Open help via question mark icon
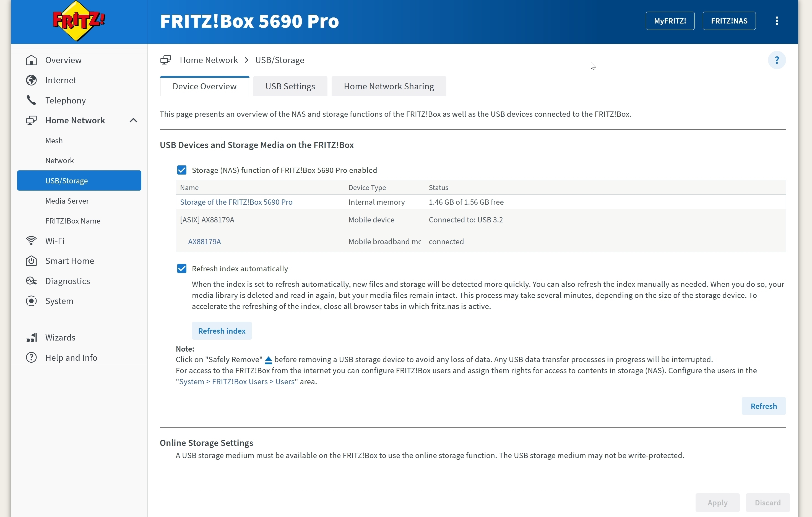Screen dimensions: 812x517 point(777,60)
